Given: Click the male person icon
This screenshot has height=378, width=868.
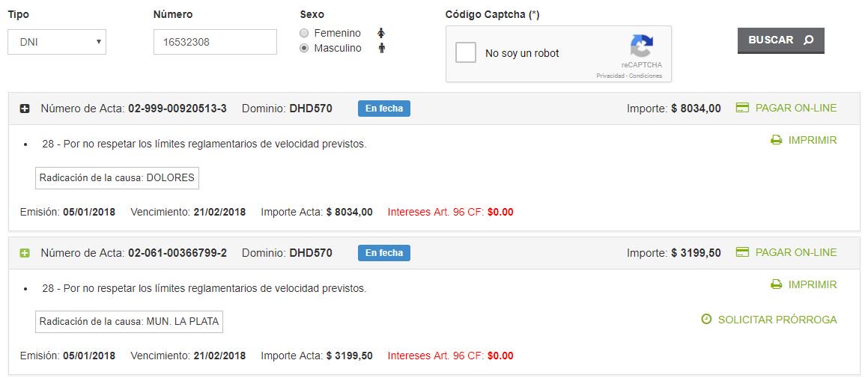Looking at the screenshot, I should [x=381, y=49].
